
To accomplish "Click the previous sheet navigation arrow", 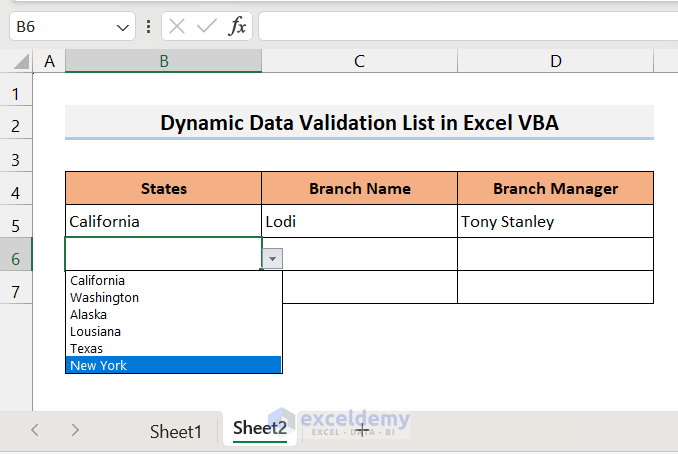I will [x=35, y=430].
